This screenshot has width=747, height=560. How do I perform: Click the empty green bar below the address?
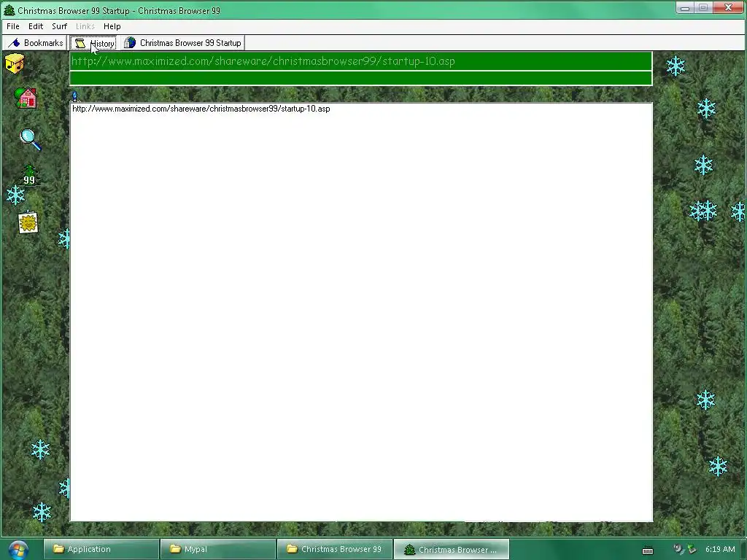[360, 78]
